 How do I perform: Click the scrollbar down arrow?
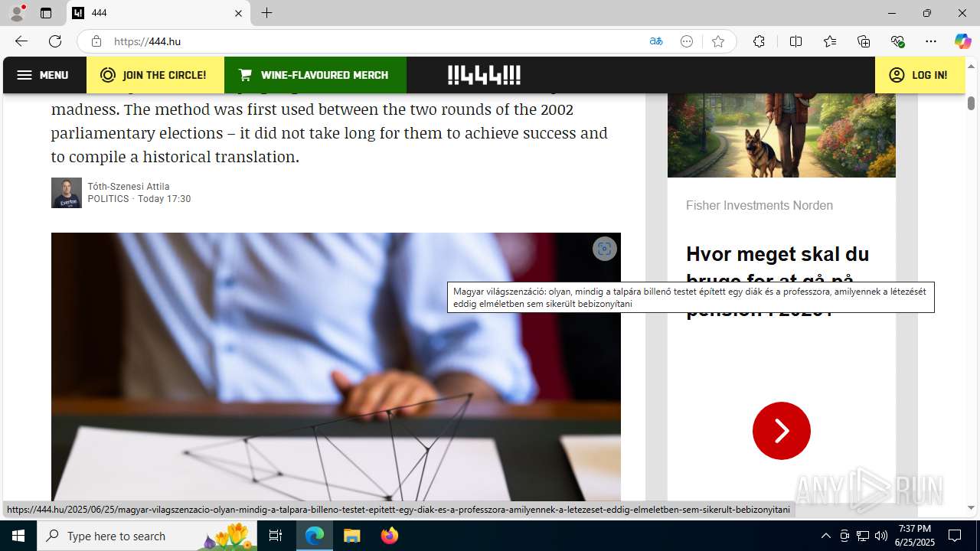(971, 507)
